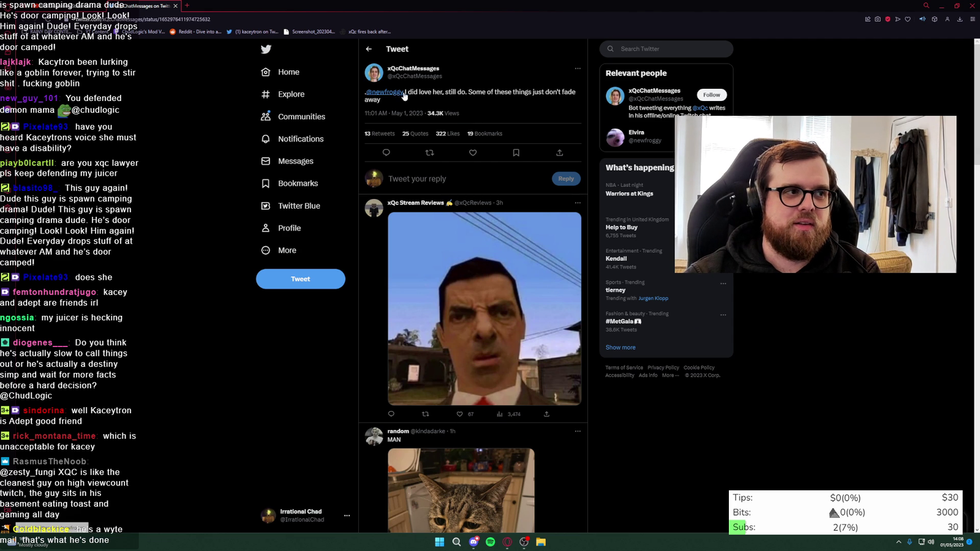Open Windows taskbar search
980x551 pixels.
pos(456,542)
